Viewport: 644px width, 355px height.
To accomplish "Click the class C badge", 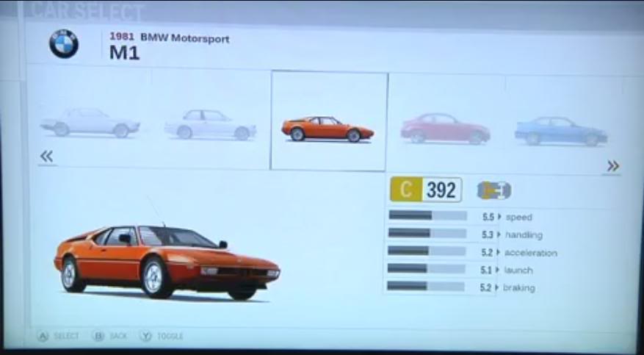I will coord(406,190).
